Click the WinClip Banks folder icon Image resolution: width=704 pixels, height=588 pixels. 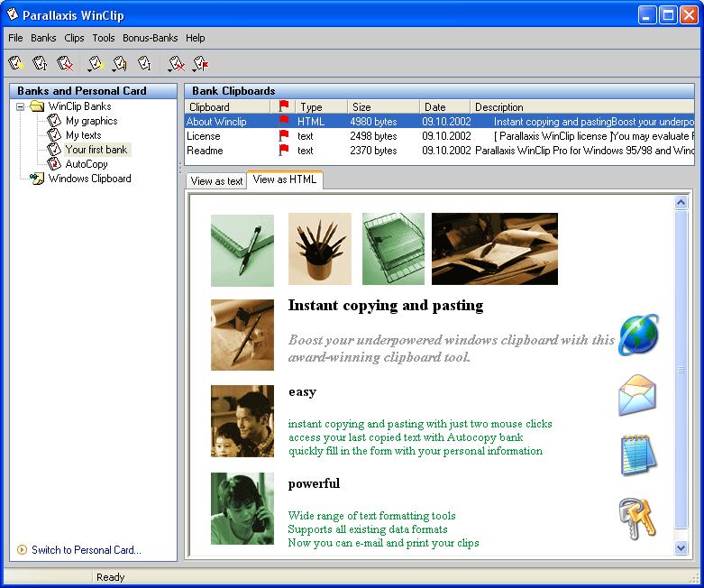coord(37,106)
